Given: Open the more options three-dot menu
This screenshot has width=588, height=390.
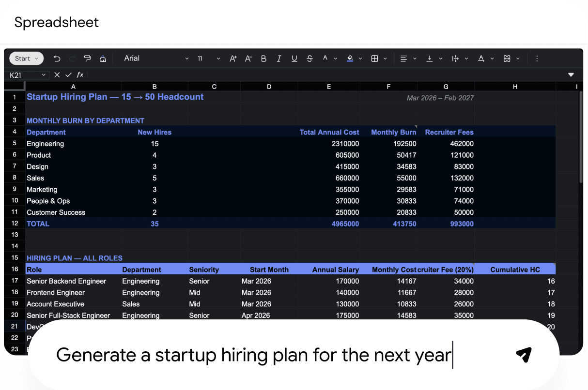Looking at the screenshot, I should tap(537, 59).
